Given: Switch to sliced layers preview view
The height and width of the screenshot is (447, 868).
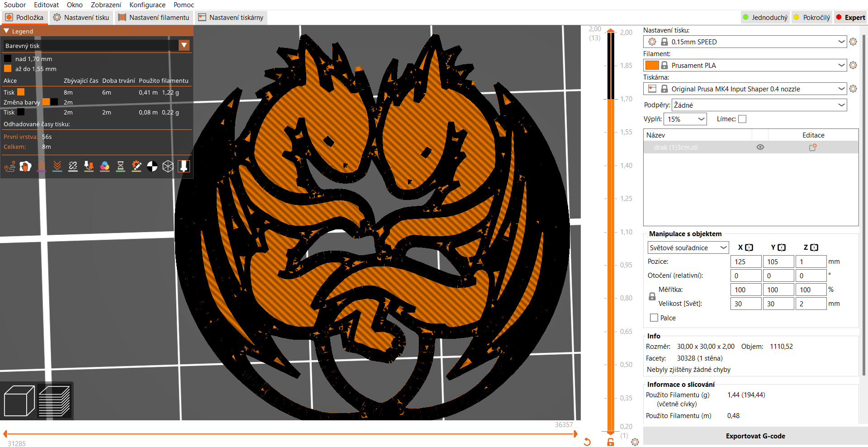Looking at the screenshot, I should (54, 401).
